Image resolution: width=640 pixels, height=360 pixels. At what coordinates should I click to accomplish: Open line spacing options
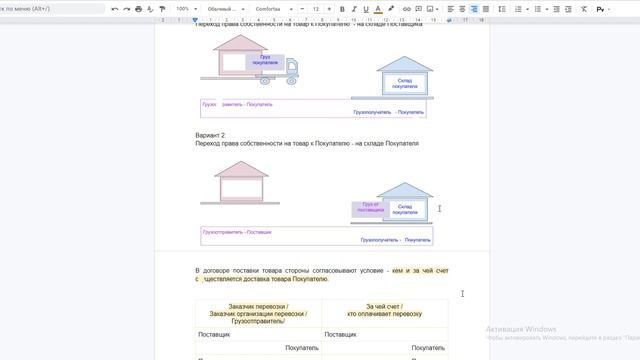coord(502,9)
